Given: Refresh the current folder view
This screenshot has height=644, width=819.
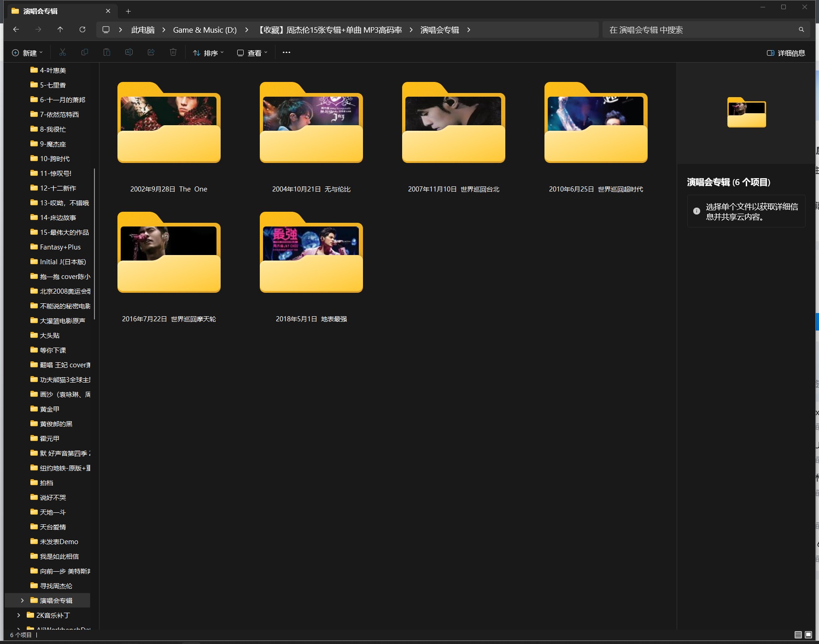Looking at the screenshot, I should 82,29.
